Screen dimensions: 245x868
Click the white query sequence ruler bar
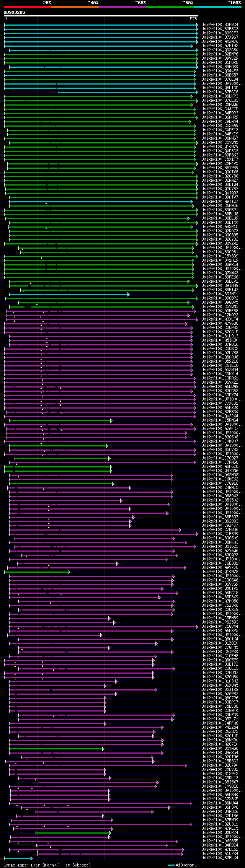tap(101, 16)
